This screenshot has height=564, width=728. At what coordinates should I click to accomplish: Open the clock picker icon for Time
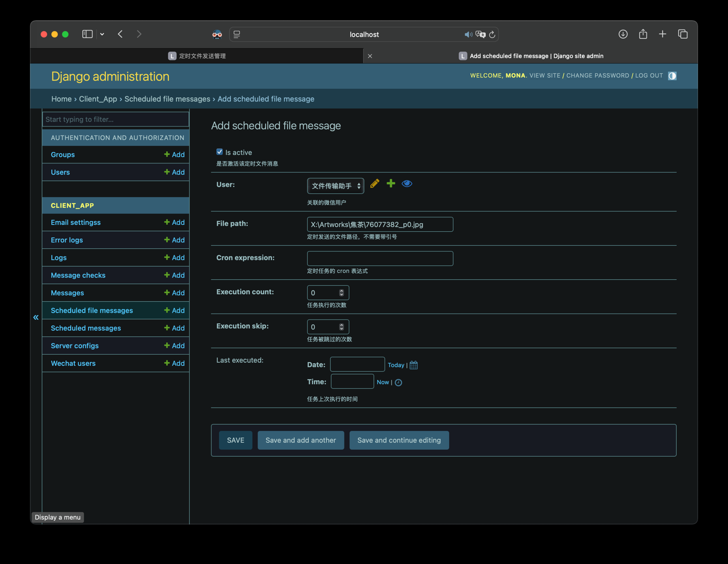398,382
